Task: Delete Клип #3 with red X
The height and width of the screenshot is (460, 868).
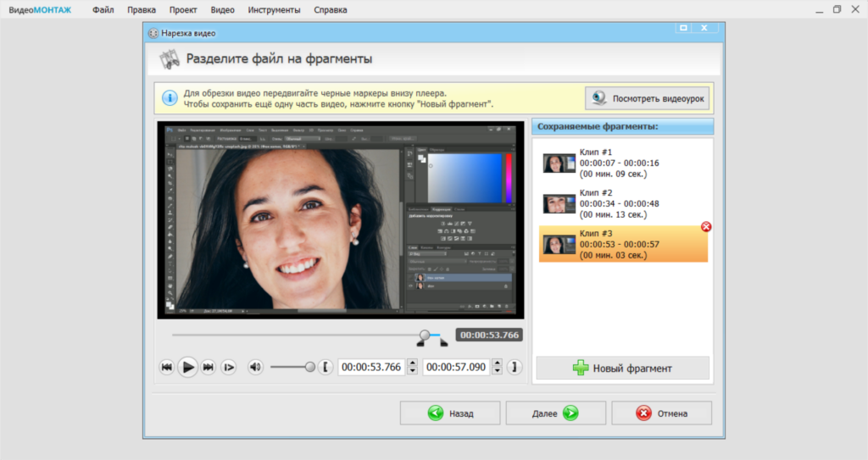Action: pos(706,226)
